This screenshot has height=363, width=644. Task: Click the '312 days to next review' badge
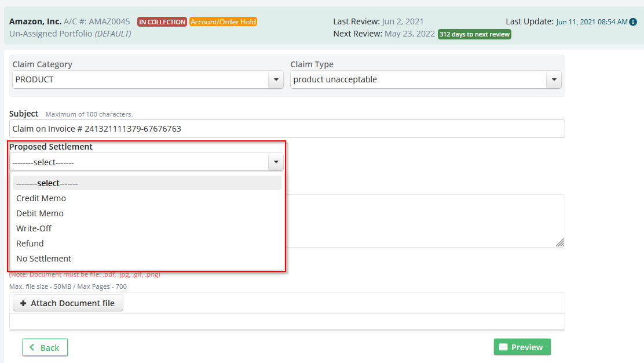point(474,34)
